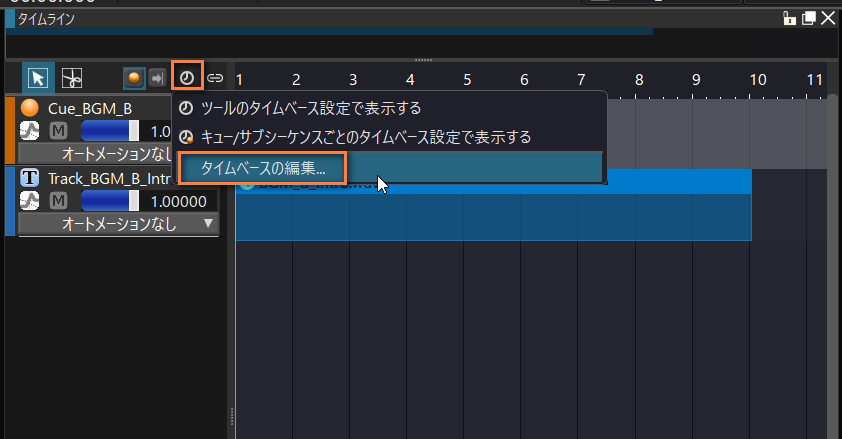Toggle the arrow-to-bar follow button
Viewport: 842px width, 439px height.
coord(157,78)
